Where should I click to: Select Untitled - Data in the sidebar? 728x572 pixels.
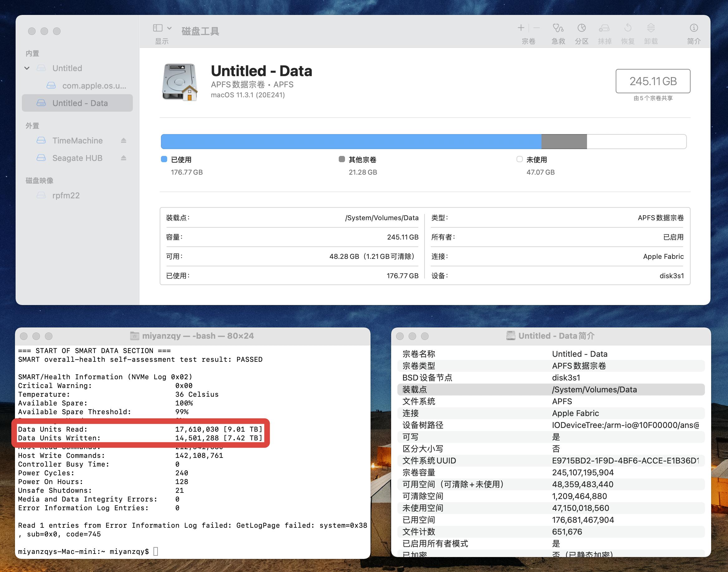tap(80, 103)
